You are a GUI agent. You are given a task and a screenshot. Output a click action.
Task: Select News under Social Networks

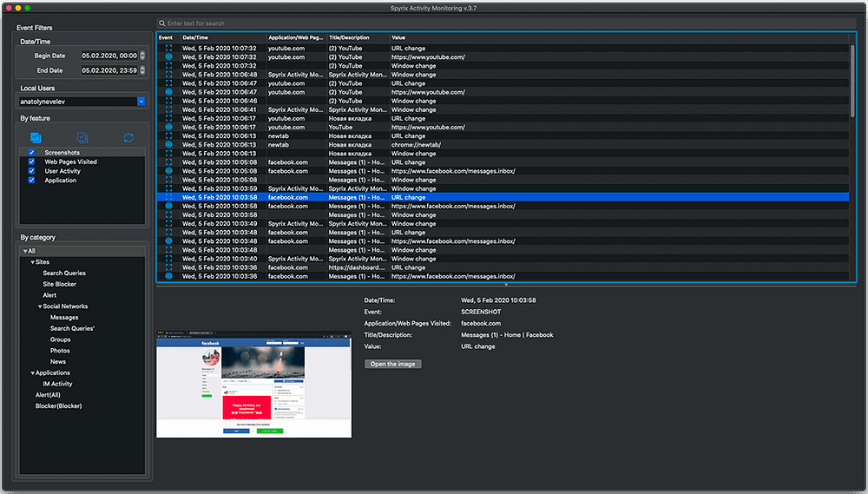[x=58, y=362]
